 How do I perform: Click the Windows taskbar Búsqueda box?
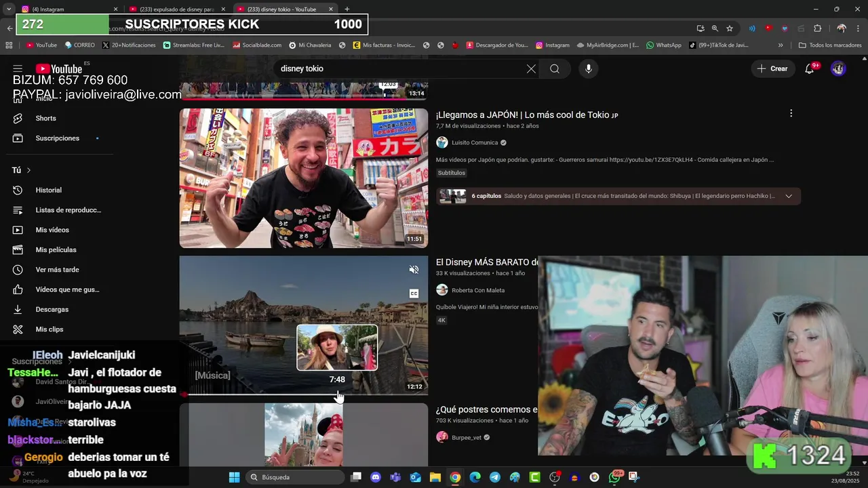click(295, 477)
